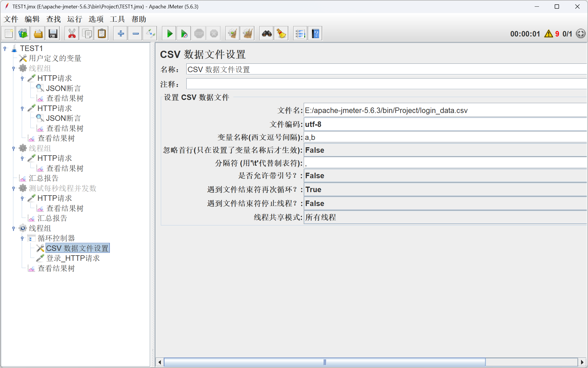Click the Paste clipboard icon
The image size is (588, 368).
pyautogui.click(x=102, y=34)
